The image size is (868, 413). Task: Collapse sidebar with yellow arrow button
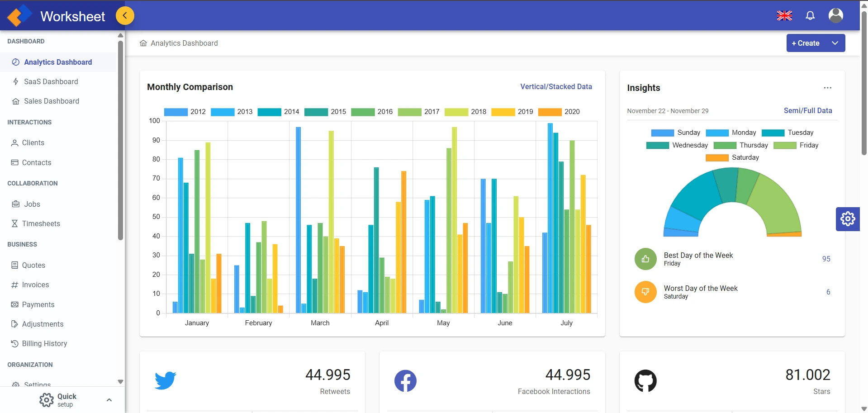[x=125, y=16]
